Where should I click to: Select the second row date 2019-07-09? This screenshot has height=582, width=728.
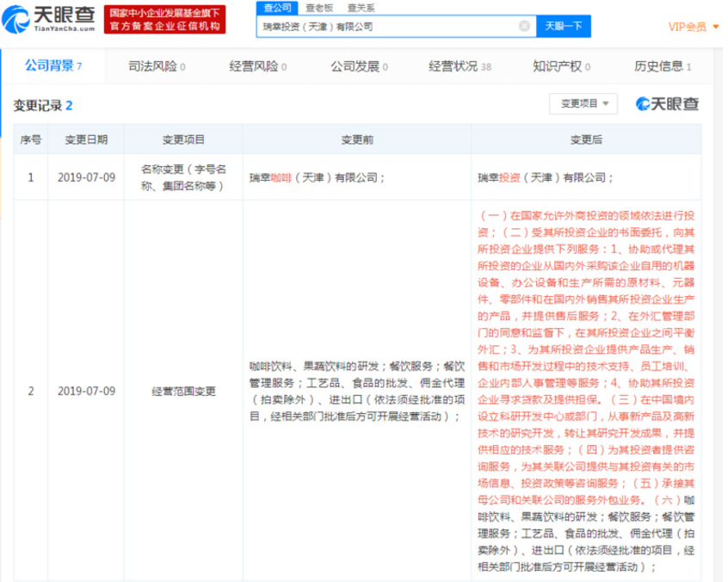point(86,391)
